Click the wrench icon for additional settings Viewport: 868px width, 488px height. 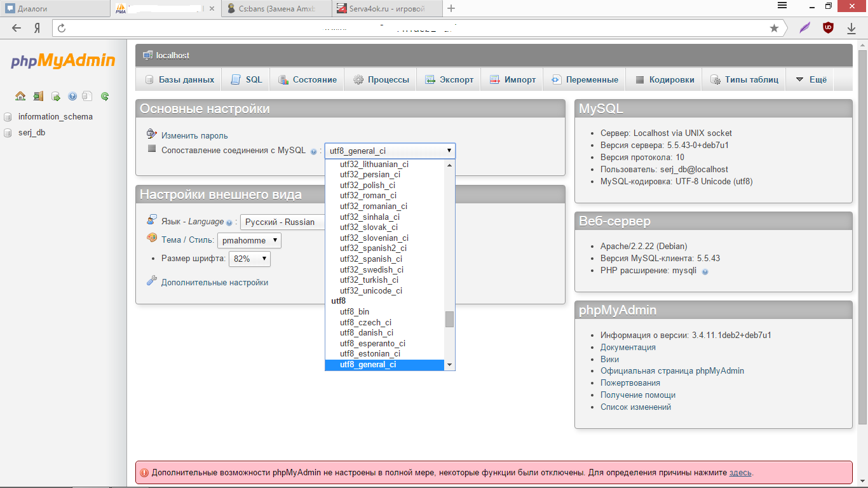click(x=151, y=281)
